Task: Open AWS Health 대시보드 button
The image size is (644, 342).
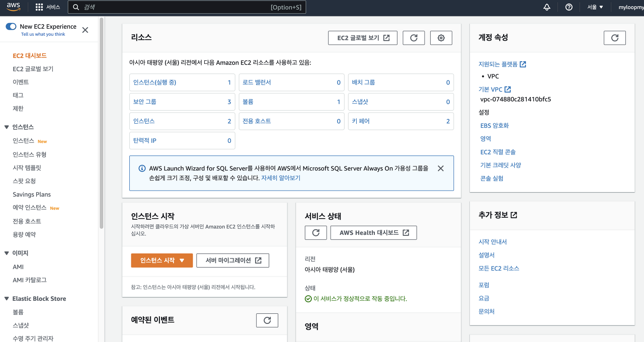Action: [374, 233]
